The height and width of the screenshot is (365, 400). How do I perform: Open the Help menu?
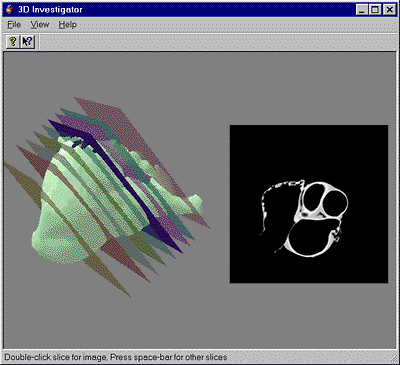[x=67, y=25]
